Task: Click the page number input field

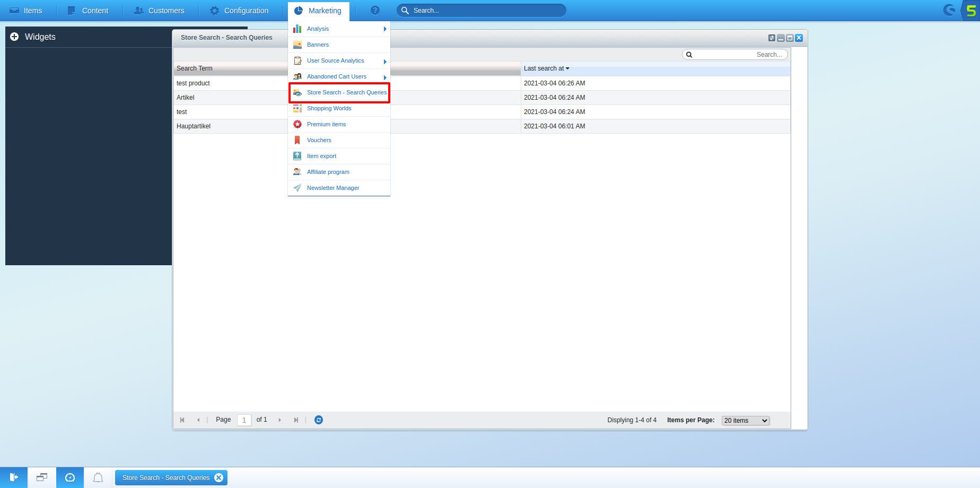Action: pyautogui.click(x=244, y=420)
